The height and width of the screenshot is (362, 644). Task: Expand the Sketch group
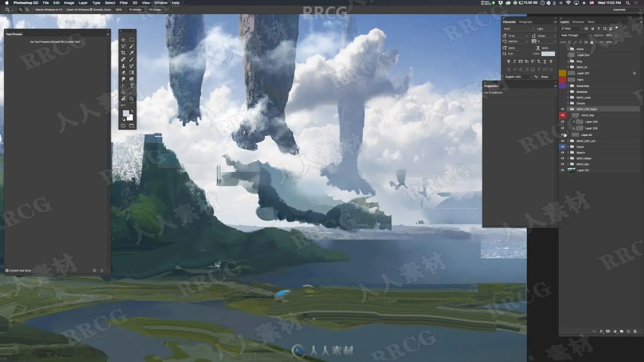[568, 153]
